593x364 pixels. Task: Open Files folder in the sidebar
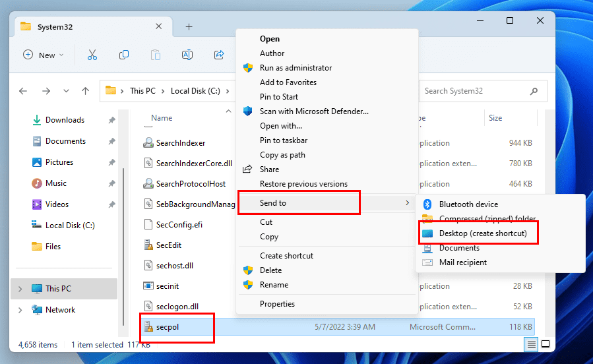53,247
